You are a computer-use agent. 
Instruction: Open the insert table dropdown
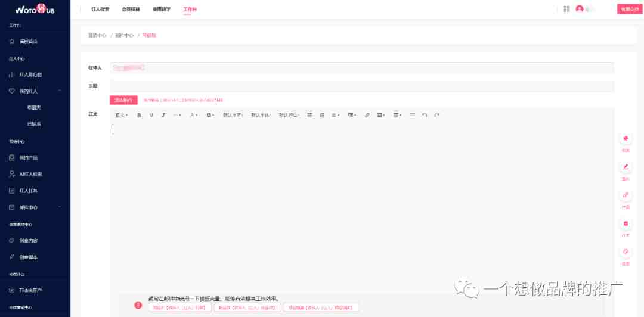tap(397, 116)
